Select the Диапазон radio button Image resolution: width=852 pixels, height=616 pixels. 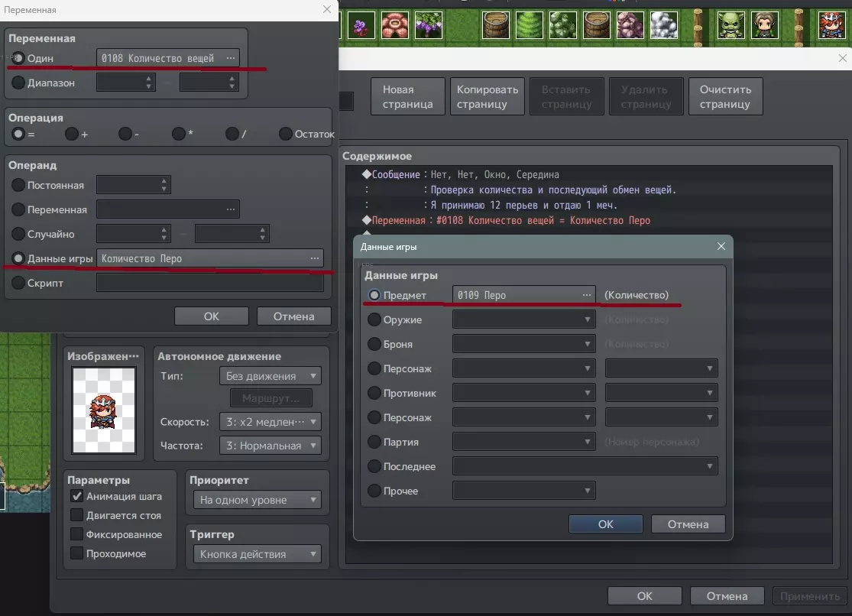click(x=18, y=83)
